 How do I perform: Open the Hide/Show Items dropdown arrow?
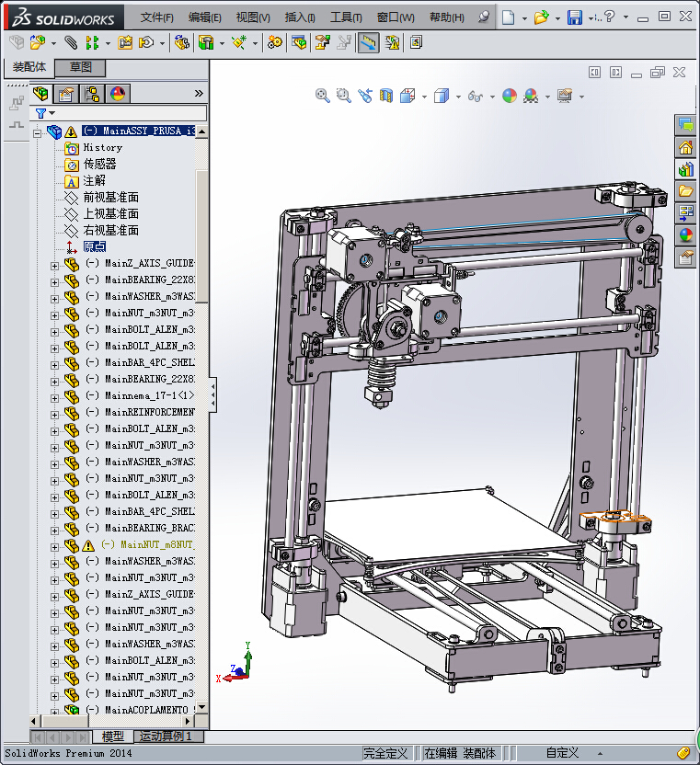(x=492, y=97)
